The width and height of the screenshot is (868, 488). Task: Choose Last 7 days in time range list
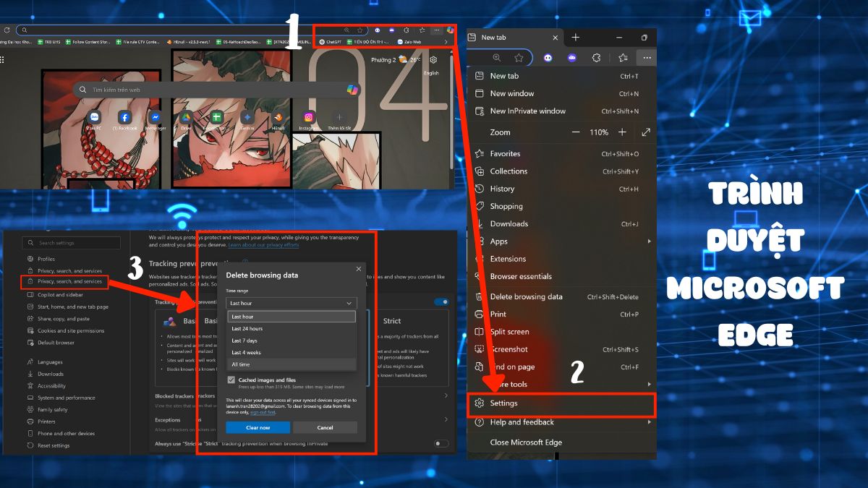pyautogui.click(x=292, y=341)
